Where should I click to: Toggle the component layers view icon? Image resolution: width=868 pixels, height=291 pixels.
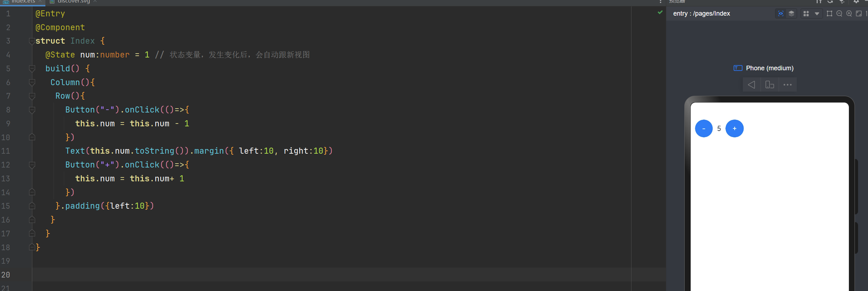pyautogui.click(x=791, y=13)
